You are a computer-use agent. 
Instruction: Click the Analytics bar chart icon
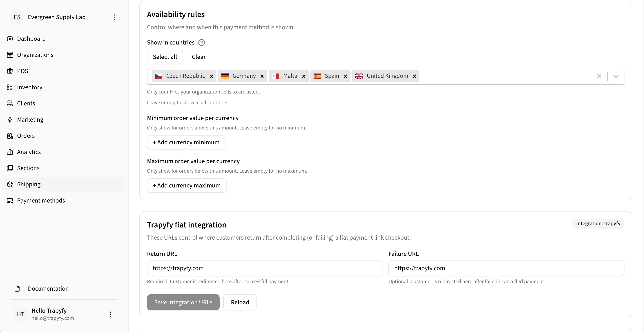point(10,152)
